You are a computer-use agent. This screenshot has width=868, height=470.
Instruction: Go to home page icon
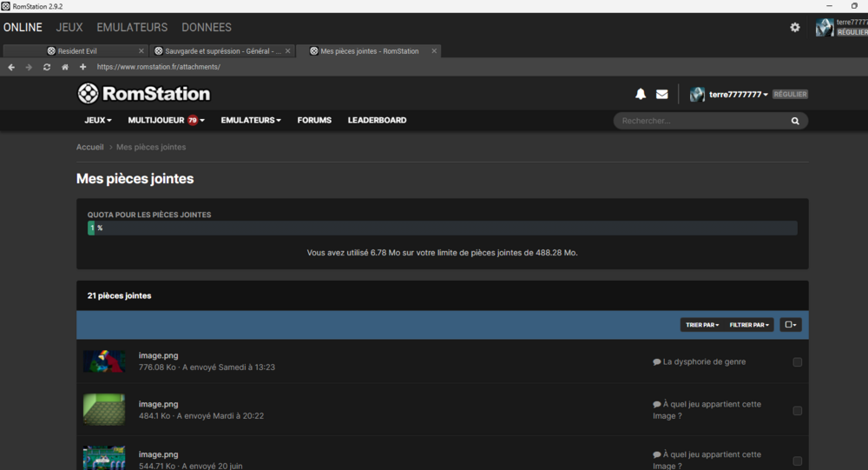pos(64,67)
